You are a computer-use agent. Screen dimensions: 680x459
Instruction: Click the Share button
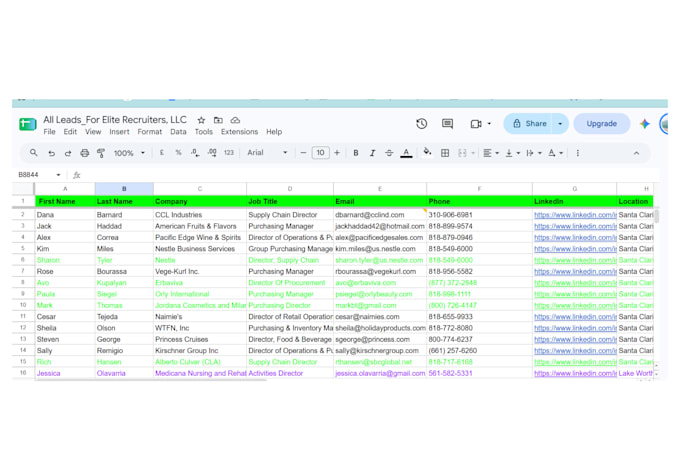[530, 124]
